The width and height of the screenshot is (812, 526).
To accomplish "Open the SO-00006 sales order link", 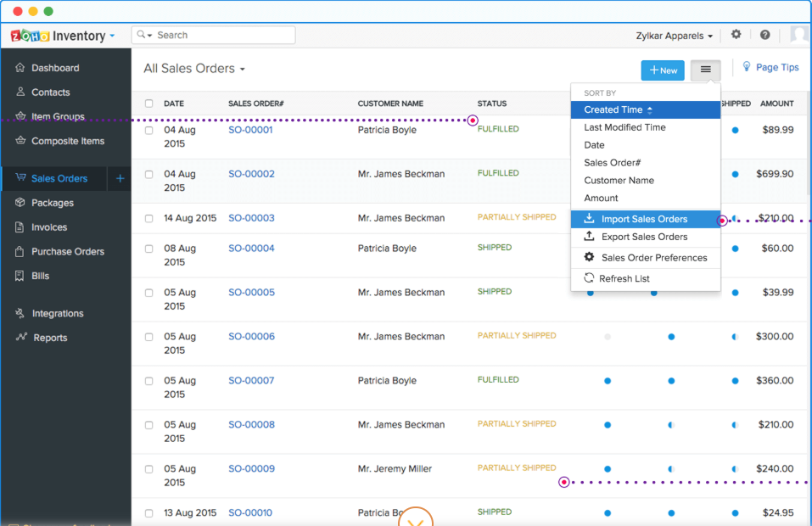I will (251, 337).
